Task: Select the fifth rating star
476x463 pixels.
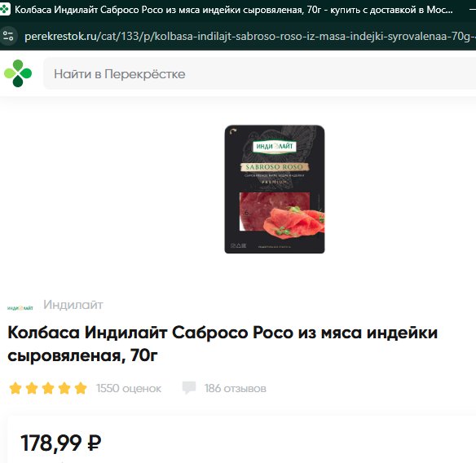Action: point(81,388)
